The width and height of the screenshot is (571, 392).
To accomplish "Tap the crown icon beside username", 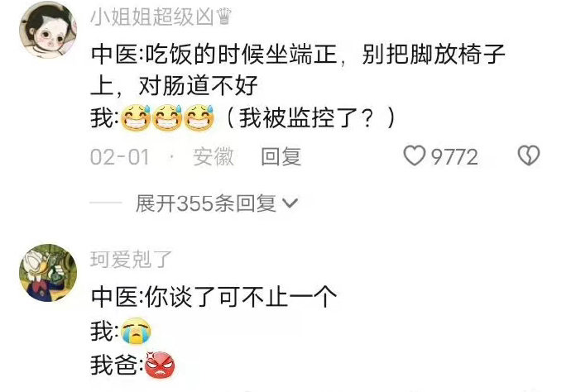I will [223, 16].
